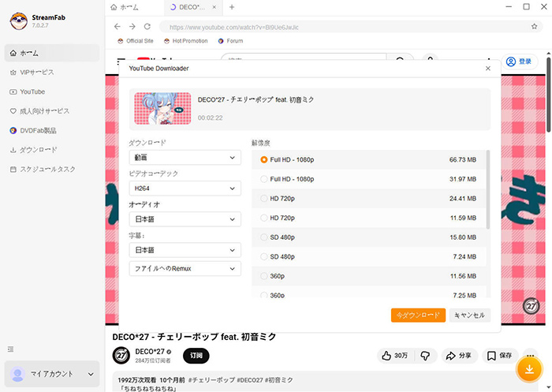Open スケジュールタスク in the sidebar
This screenshot has height=392, width=552.
pyautogui.click(x=52, y=170)
